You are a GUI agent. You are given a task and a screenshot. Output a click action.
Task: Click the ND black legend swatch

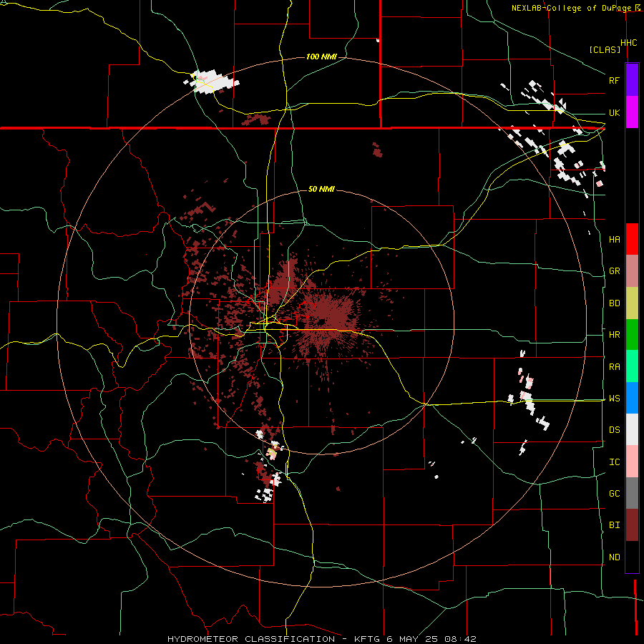point(632,557)
